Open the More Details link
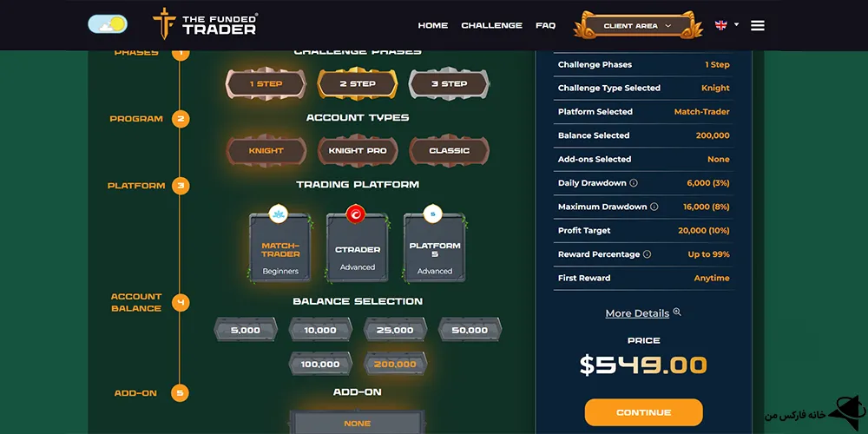 coord(637,313)
